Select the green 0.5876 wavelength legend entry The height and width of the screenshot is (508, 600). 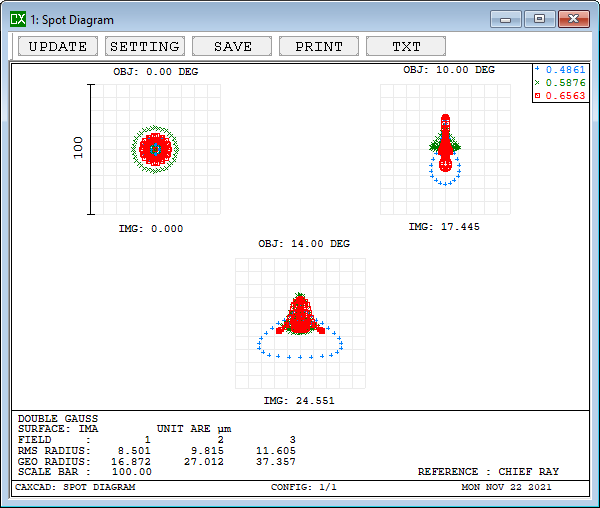(561, 83)
